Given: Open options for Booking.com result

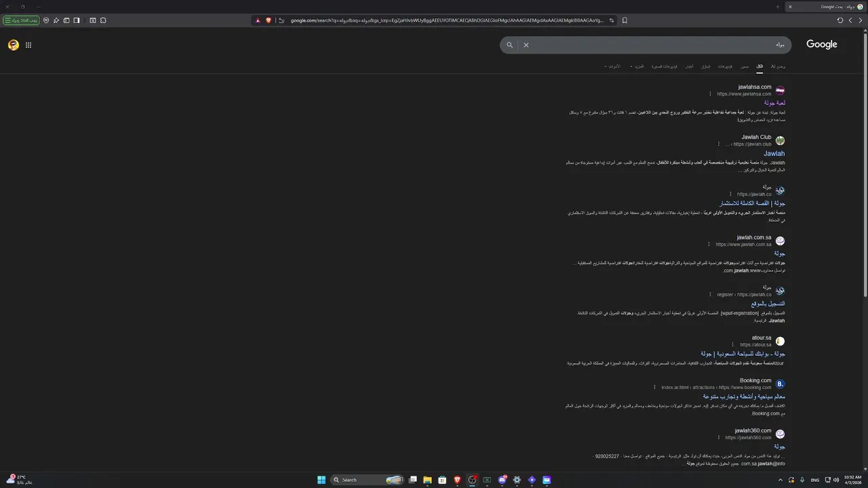Looking at the screenshot, I should 654,388.
